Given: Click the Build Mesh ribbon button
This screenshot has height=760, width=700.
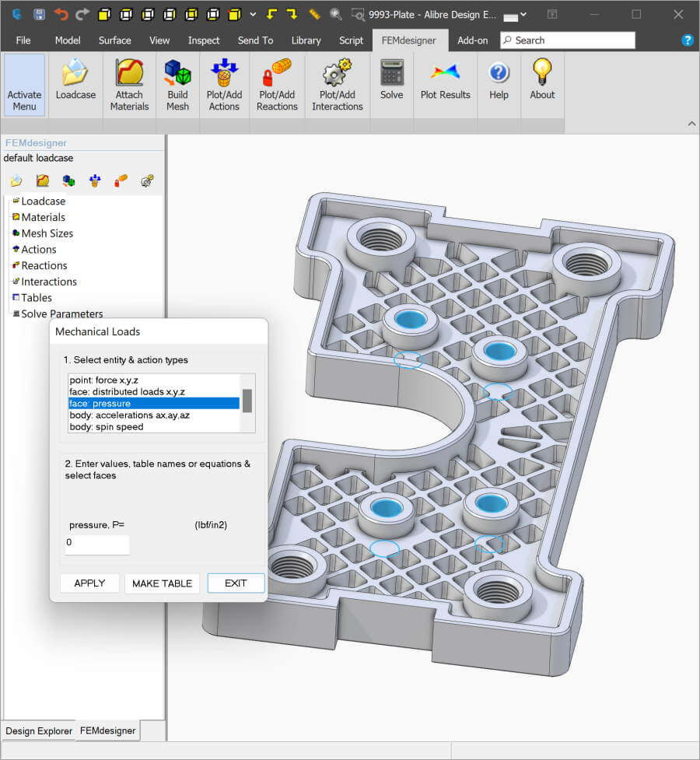Looking at the screenshot, I should click(x=178, y=85).
